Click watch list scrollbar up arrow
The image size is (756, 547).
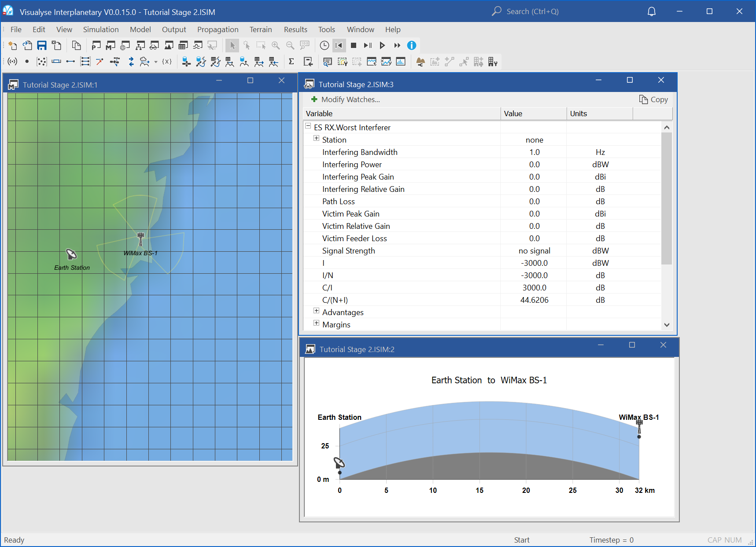[x=667, y=127]
